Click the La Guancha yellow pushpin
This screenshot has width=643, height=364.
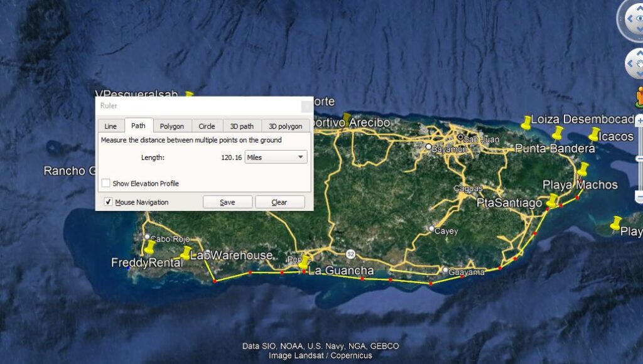[304, 261]
